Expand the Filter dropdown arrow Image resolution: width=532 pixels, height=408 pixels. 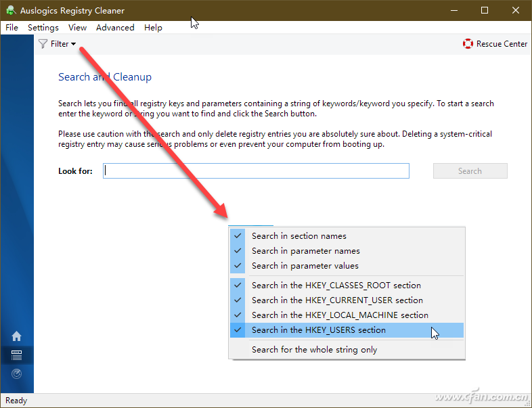73,44
